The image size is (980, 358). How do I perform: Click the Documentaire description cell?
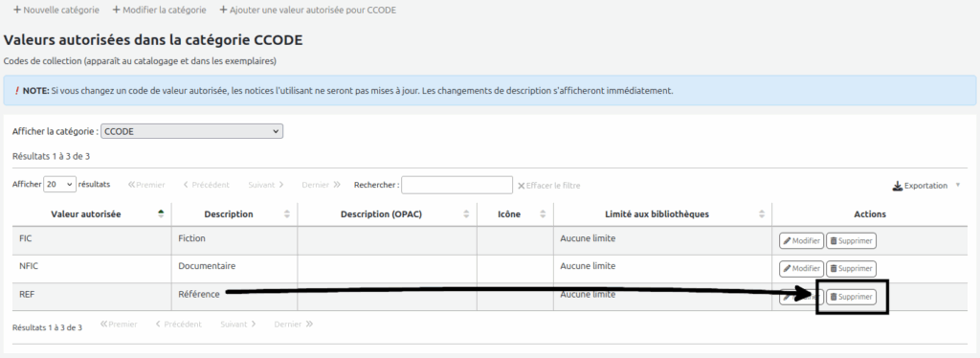(x=234, y=268)
